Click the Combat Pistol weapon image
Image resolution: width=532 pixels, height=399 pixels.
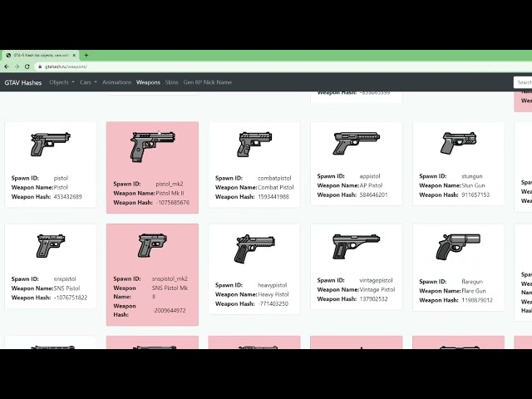(x=254, y=144)
